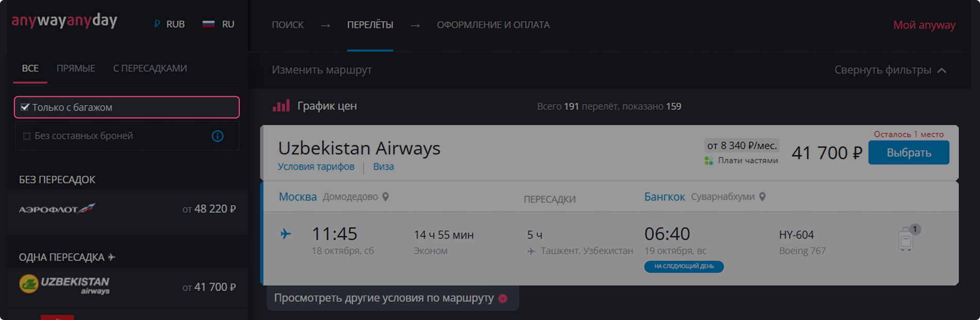
Task: Select the 'С ПЕРЕСАДКАМИ' tab
Action: [150, 69]
